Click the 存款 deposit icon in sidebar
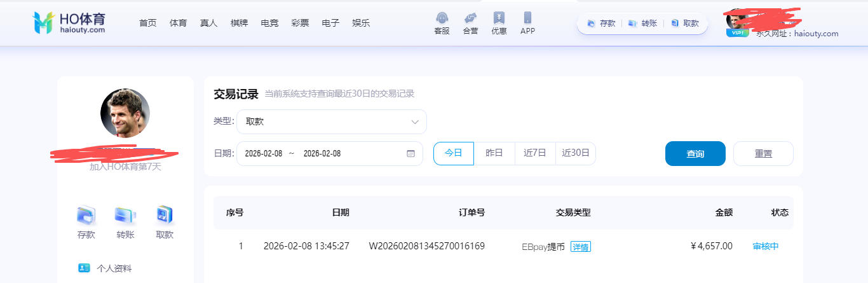 (x=86, y=216)
